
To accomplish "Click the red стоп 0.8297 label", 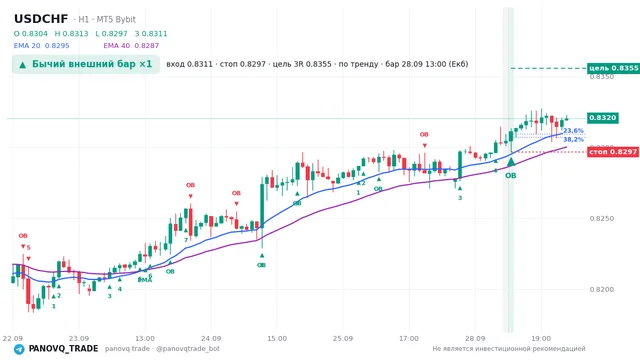I will [613, 152].
